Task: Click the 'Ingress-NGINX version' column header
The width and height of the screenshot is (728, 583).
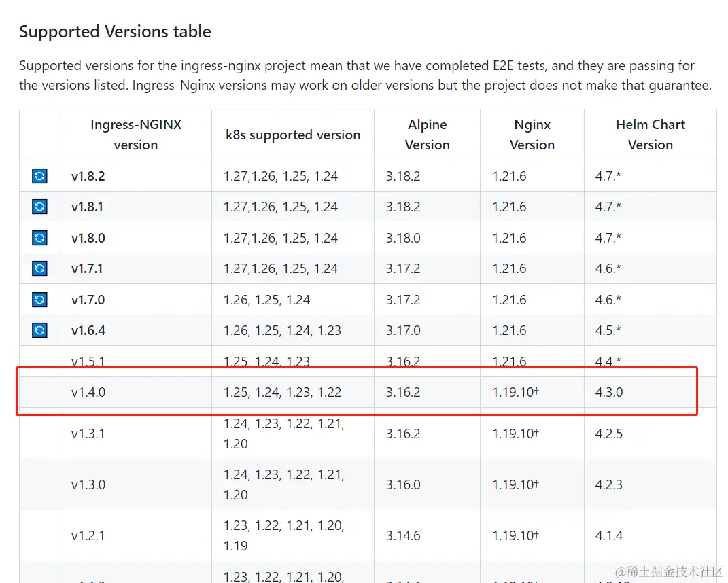Action: (x=135, y=135)
